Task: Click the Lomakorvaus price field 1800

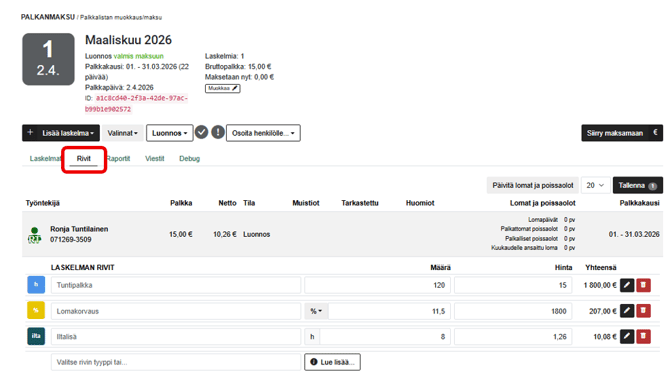Action: point(513,311)
